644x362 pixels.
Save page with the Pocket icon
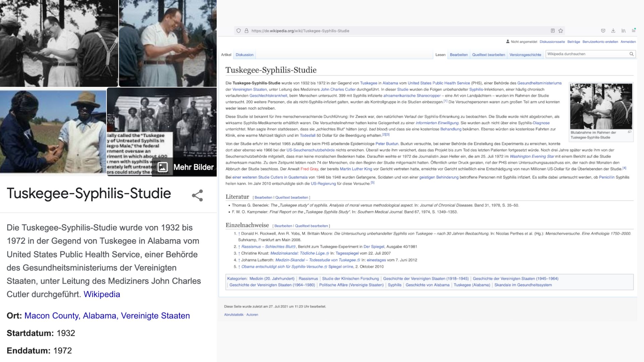603,31
